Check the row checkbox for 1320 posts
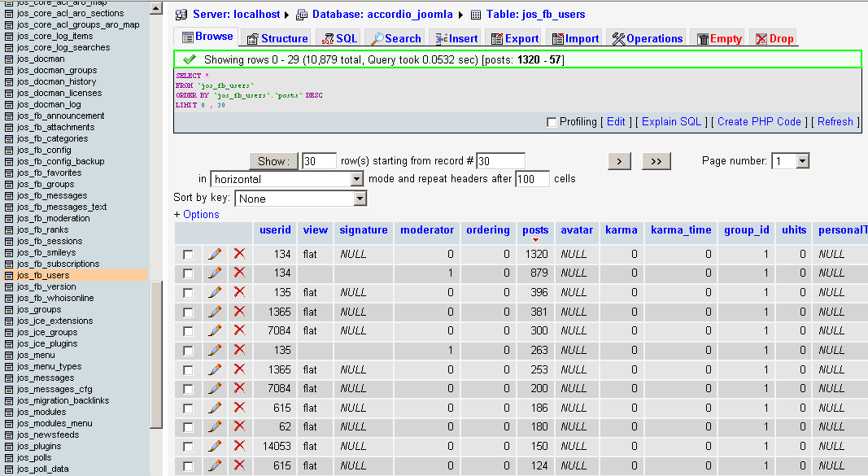 [188, 255]
